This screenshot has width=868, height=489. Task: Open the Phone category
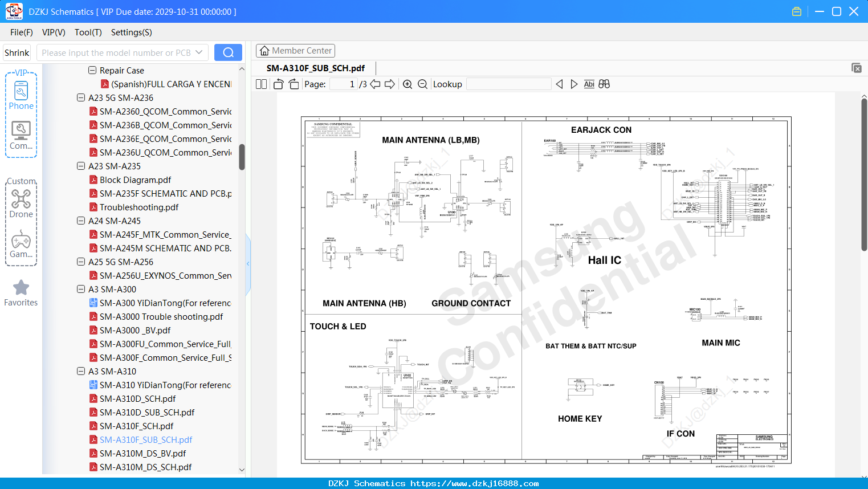pos(21,95)
